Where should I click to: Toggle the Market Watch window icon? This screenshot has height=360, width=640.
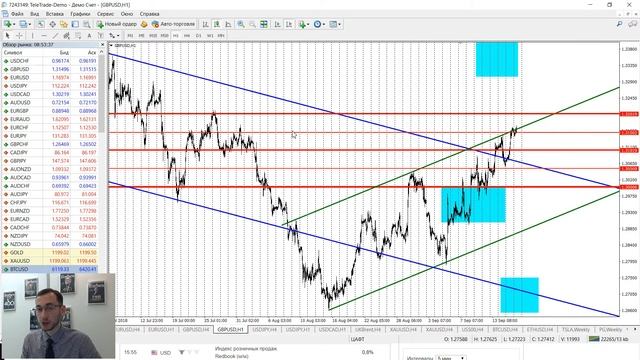click(40, 24)
